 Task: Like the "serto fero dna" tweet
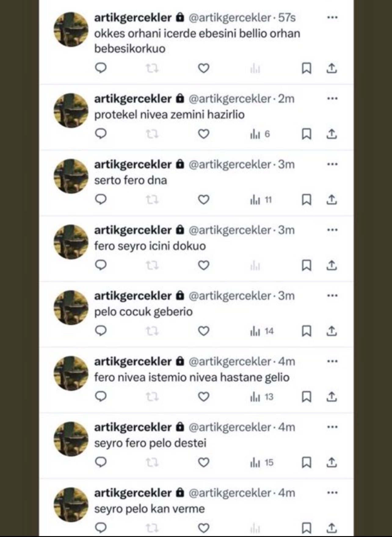pyautogui.click(x=204, y=200)
